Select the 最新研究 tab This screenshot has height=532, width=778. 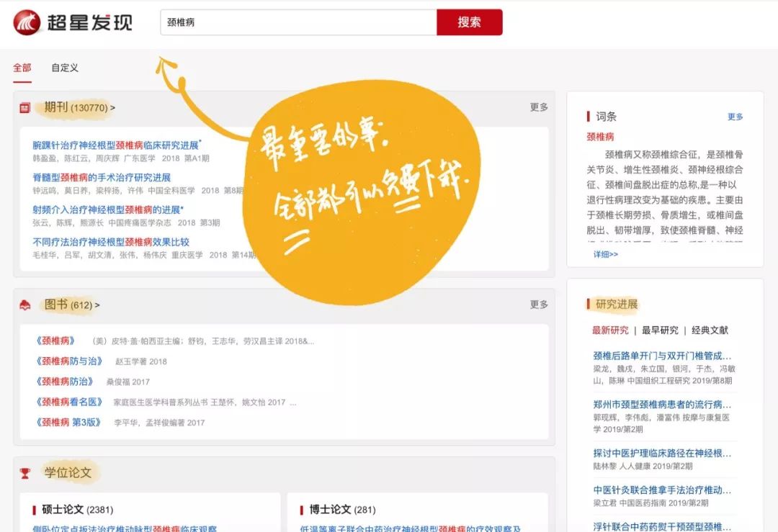click(x=610, y=330)
